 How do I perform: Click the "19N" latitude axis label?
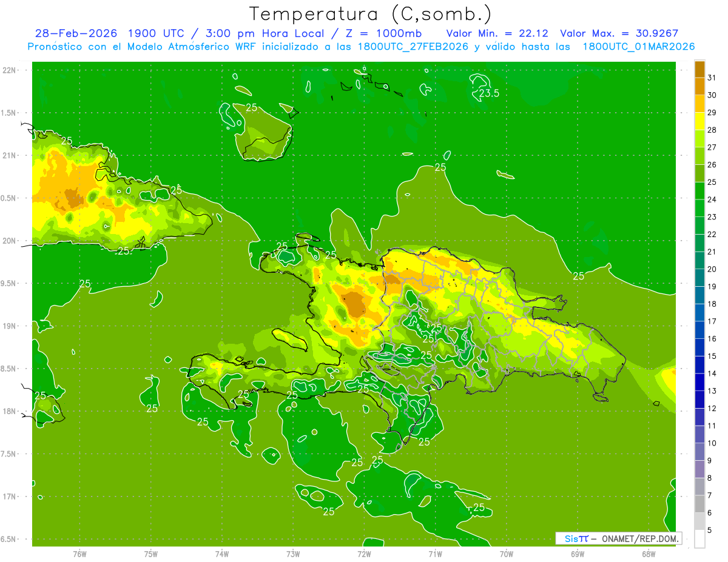[9, 326]
